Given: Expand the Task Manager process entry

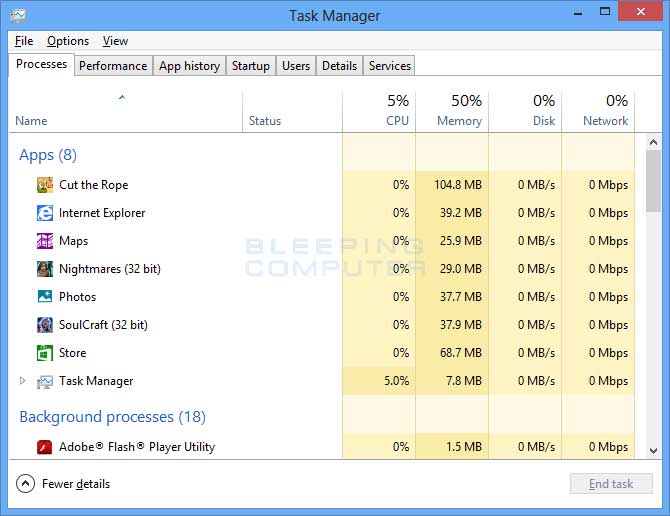Looking at the screenshot, I should [23, 380].
